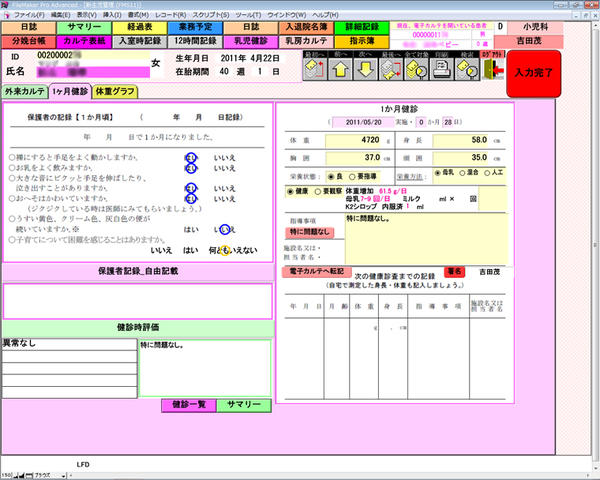Click the 胸囲 field showing 37.0
Image resolution: width=600 pixels, height=480 pixels.
(353, 158)
